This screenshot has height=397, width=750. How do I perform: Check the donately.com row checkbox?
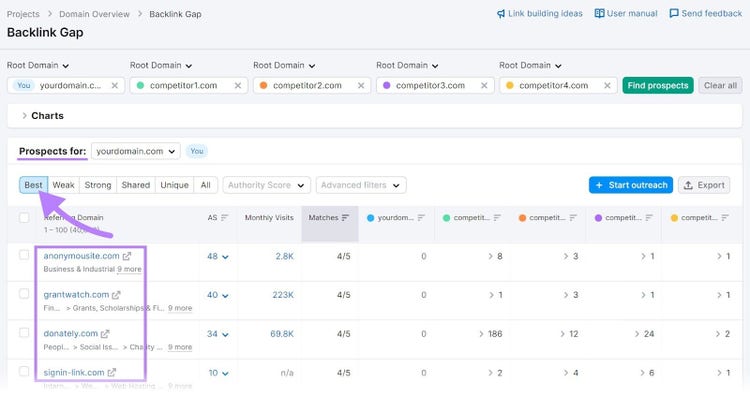tap(24, 332)
